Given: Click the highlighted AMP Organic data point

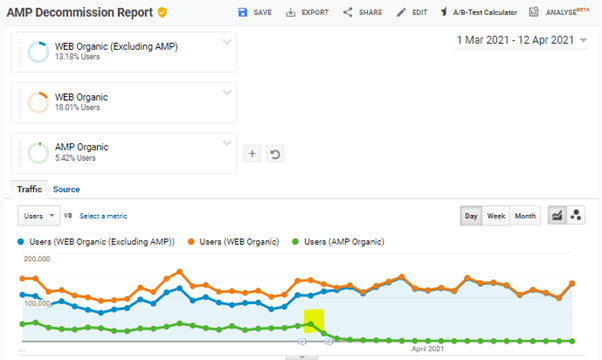Looking at the screenshot, I should 311,324.
